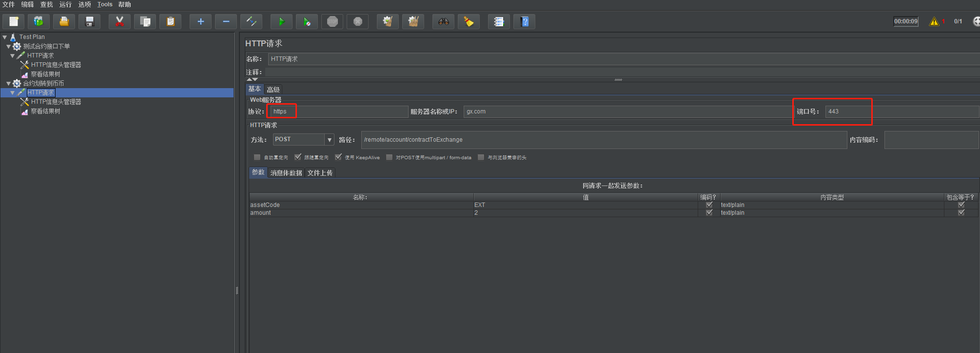Open the Tools menu
The height and width of the screenshot is (353, 980).
[x=105, y=4]
